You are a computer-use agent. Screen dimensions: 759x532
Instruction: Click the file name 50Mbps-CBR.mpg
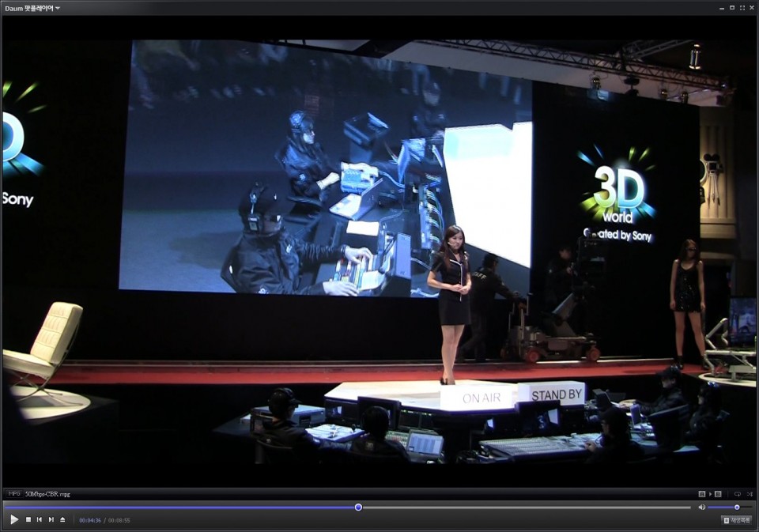[x=47, y=494]
